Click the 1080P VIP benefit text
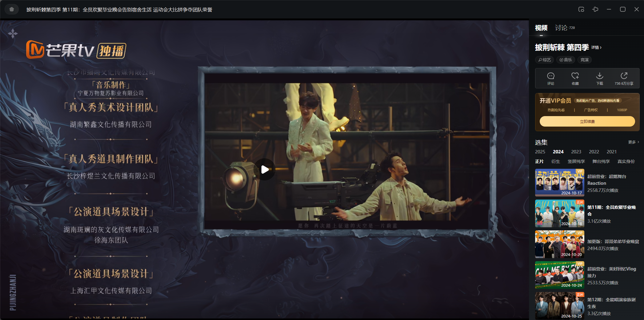Image resolution: width=644 pixels, height=320 pixels. click(622, 110)
